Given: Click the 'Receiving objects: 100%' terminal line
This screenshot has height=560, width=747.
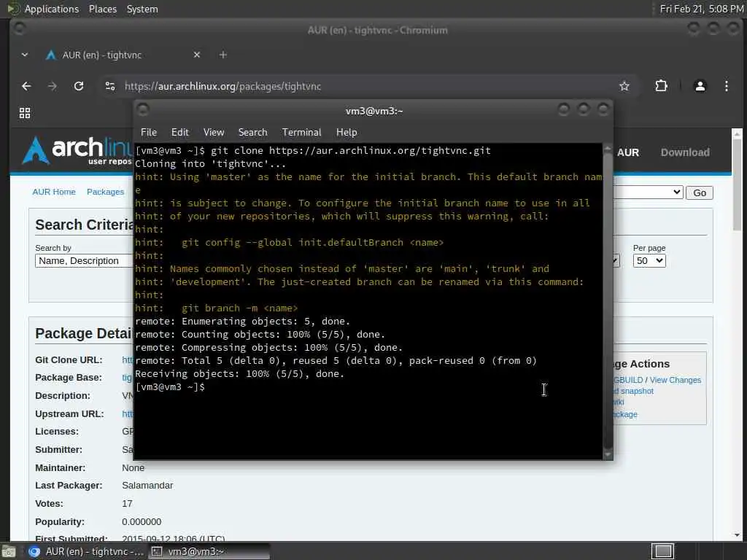Looking at the screenshot, I should click(239, 374).
